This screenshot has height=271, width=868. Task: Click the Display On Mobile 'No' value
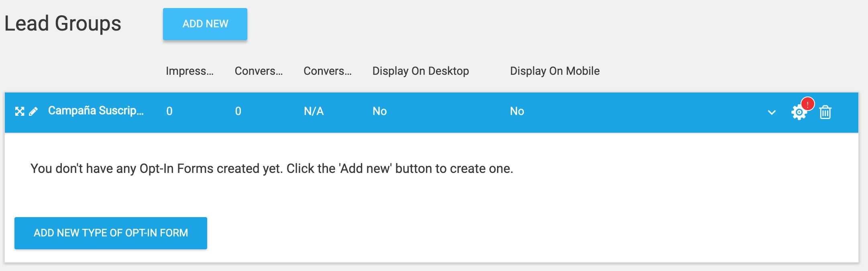point(517,111)
